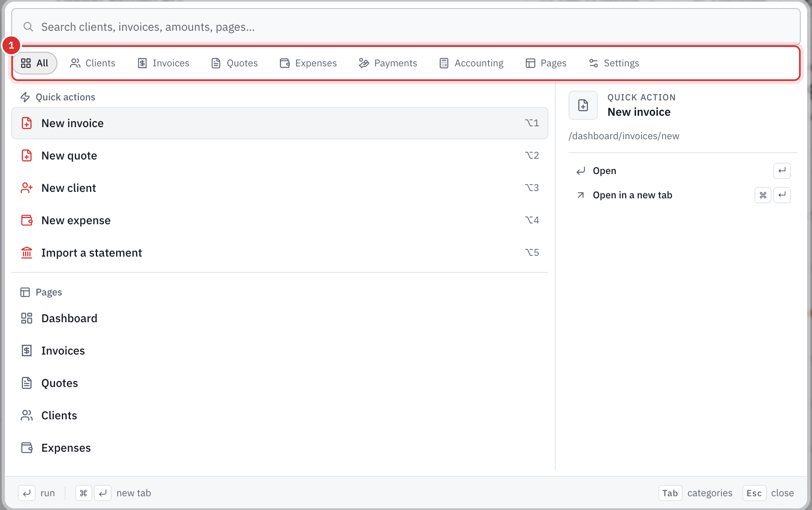Screen dimensions: 812x510
Task: Choose the New expense quick action
Action: tap(280, 220)
